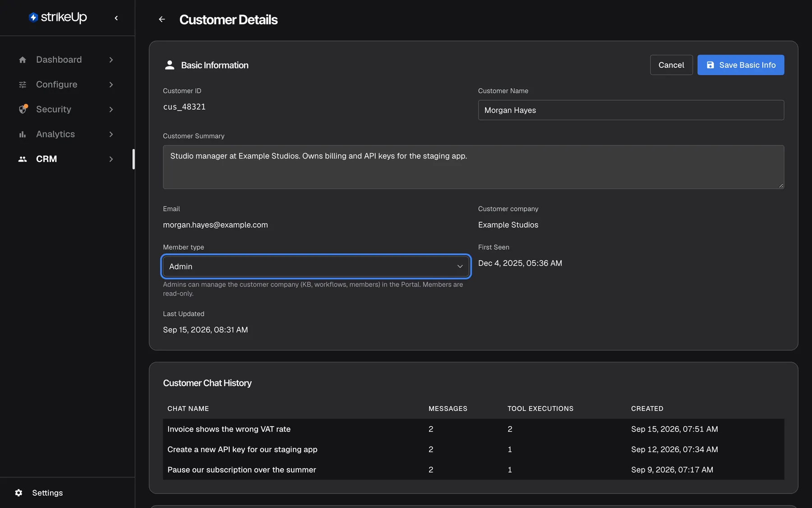
Task: Open the Analytics menu item
Action: coord(67,134)
